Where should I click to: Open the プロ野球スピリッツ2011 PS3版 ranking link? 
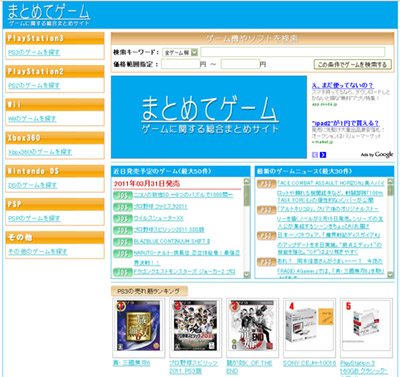pyautogui.click(x=193, y=367)
